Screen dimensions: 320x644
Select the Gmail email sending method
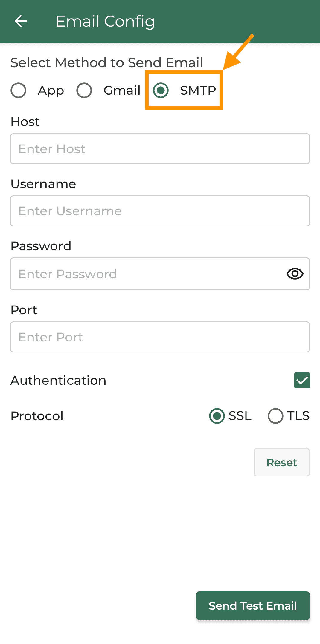(x=84, y=90)
